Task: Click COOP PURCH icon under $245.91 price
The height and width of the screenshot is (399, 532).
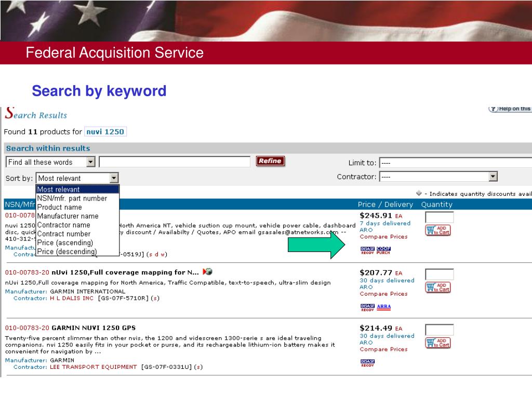Action: click(383, 251)
